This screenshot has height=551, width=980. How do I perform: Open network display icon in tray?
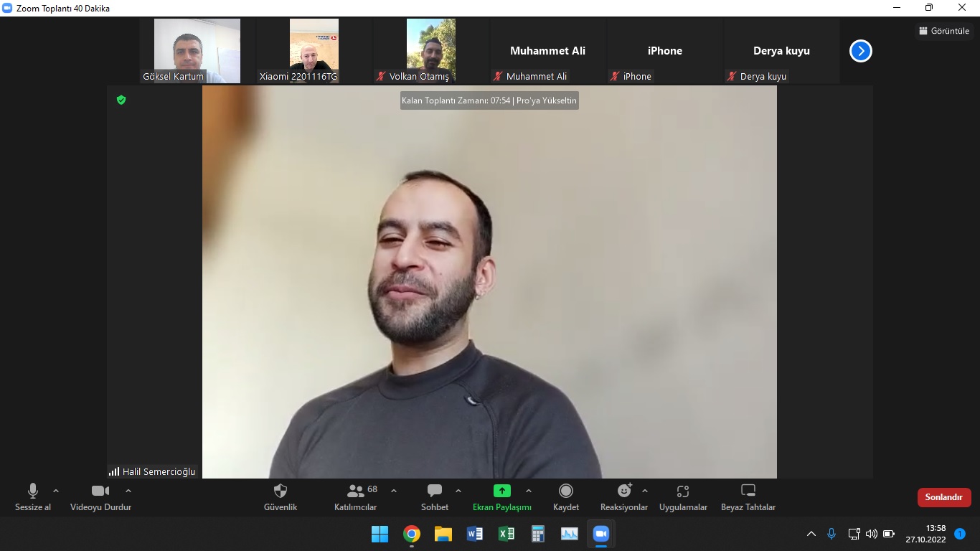click(x=854, y=534)
